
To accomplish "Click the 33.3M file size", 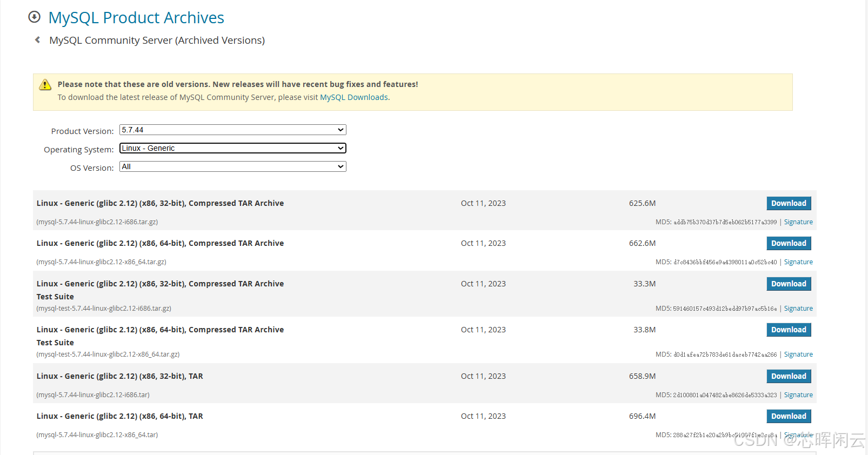I will click(x=644, y=284).
